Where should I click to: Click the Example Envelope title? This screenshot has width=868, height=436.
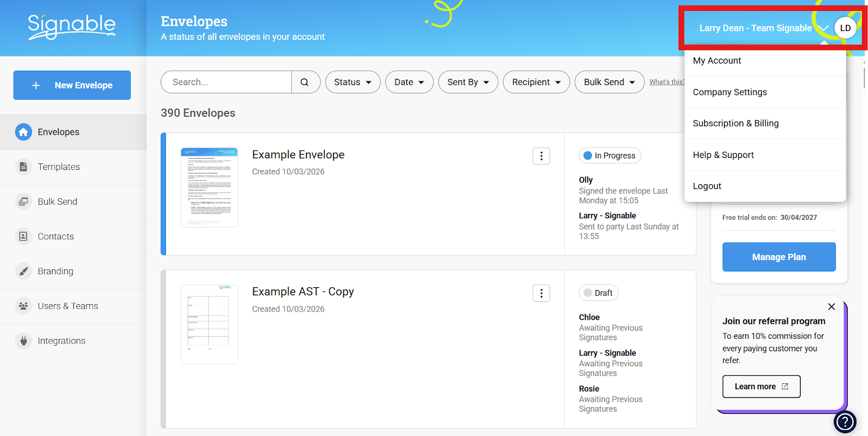(298, 155)
